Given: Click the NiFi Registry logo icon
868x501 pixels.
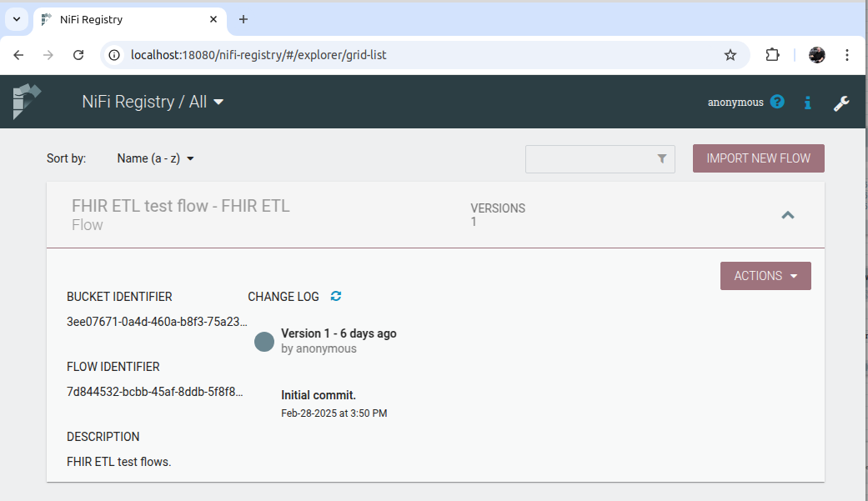Looking at the screenshot, I should tap(27, 102).
